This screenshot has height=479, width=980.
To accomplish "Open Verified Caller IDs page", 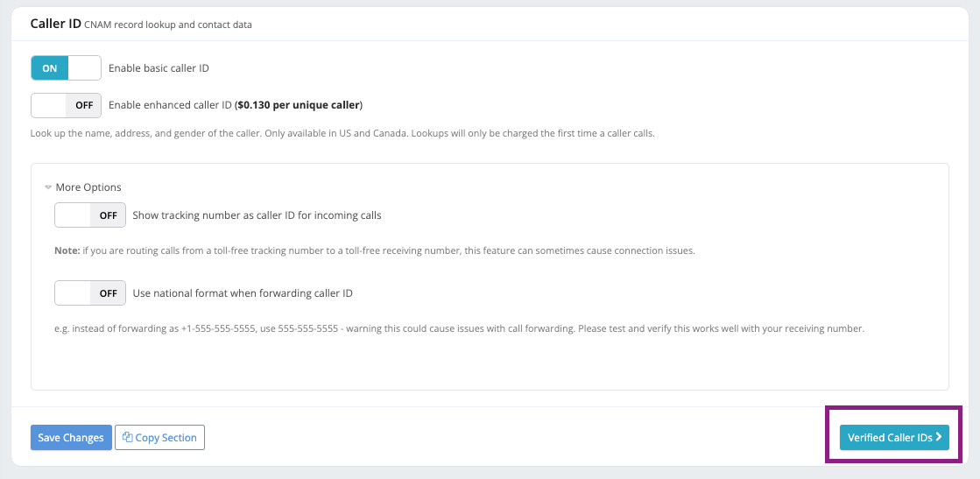I will coord(894,438).
